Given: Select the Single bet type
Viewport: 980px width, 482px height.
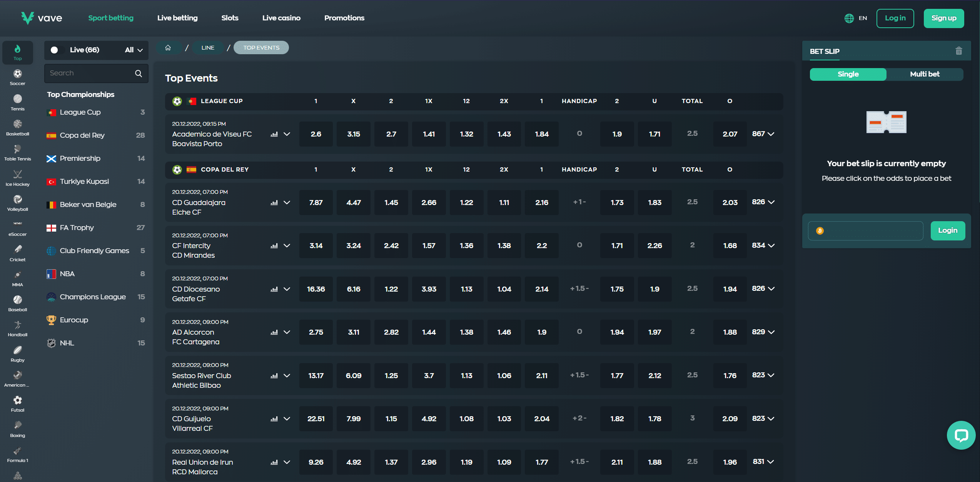Looking at the screenshot, I should pos(848,74).
